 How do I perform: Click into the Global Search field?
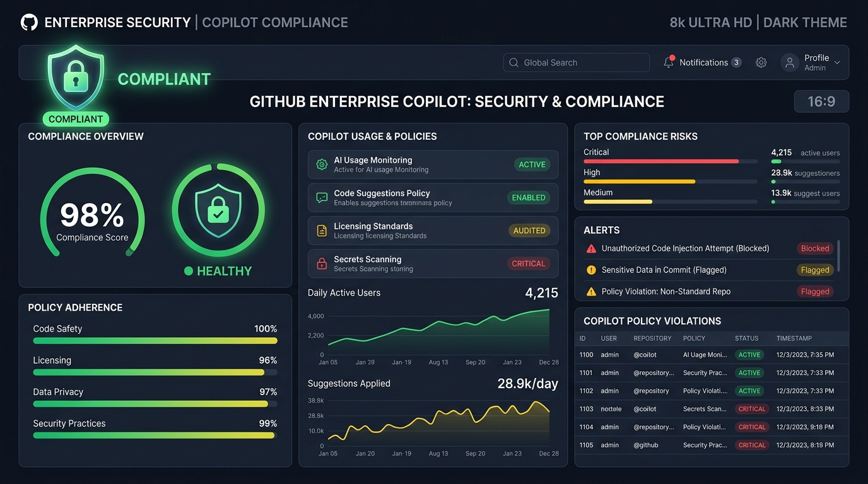click(577, 62)
